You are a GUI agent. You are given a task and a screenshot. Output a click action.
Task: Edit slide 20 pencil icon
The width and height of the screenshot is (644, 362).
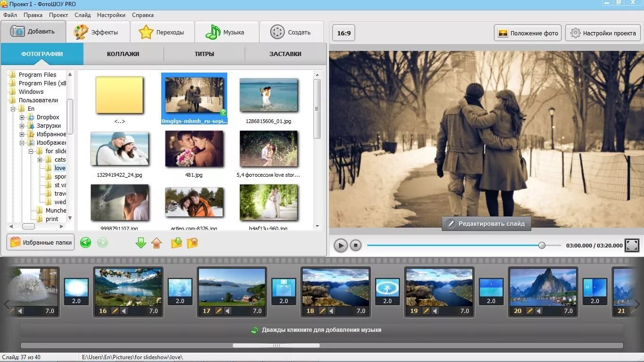coord(529,311)
